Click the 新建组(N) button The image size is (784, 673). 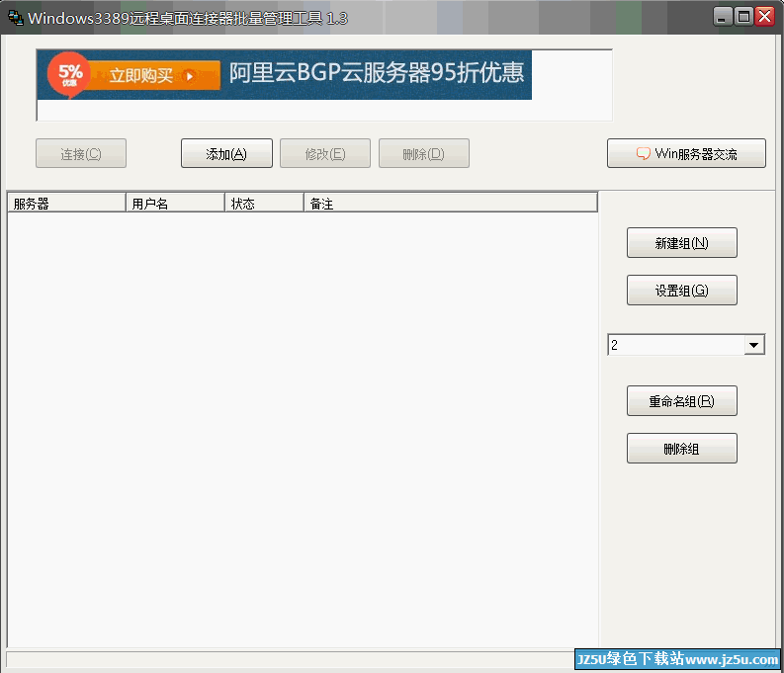[x=681, y=243]
